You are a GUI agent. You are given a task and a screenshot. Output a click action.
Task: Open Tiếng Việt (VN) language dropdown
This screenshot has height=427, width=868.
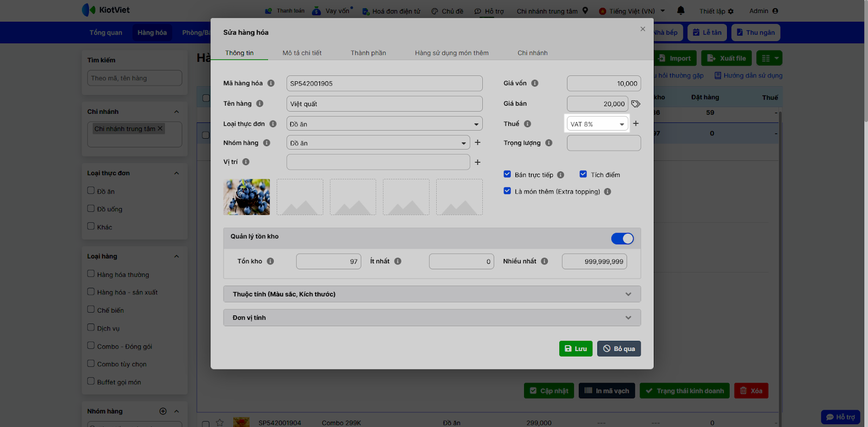632,11
